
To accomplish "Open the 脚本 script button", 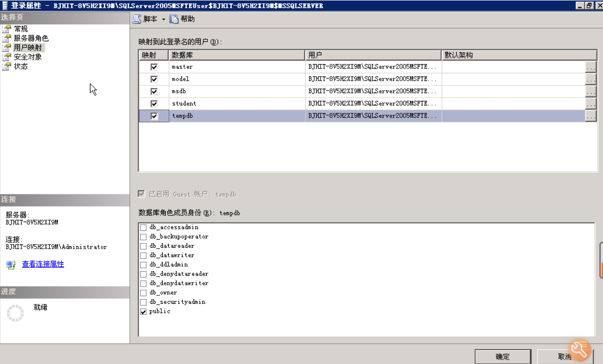I will [145, 19].
